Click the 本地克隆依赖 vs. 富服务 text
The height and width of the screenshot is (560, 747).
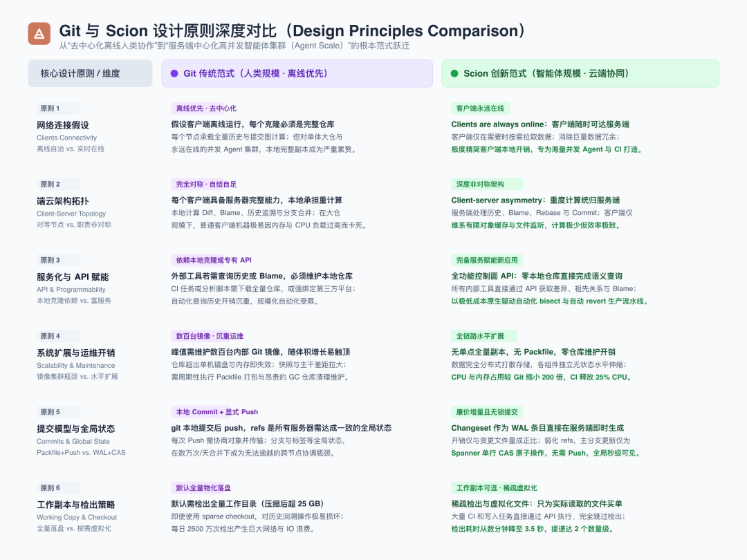pyautogui.click(x=74, y=301)
